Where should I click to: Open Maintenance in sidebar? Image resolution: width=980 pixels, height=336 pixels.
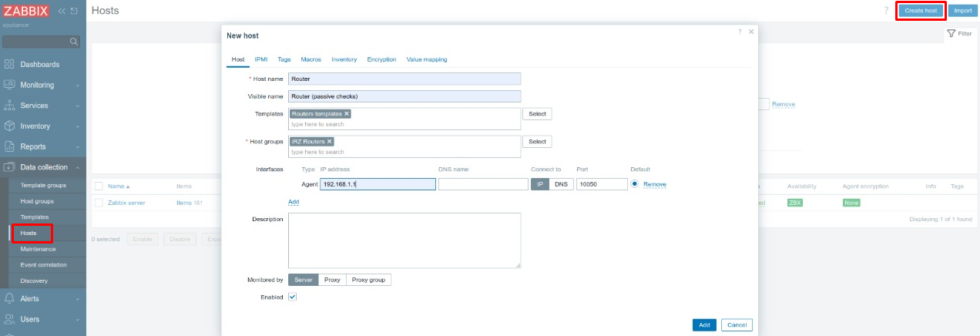(x=38, y=249)
